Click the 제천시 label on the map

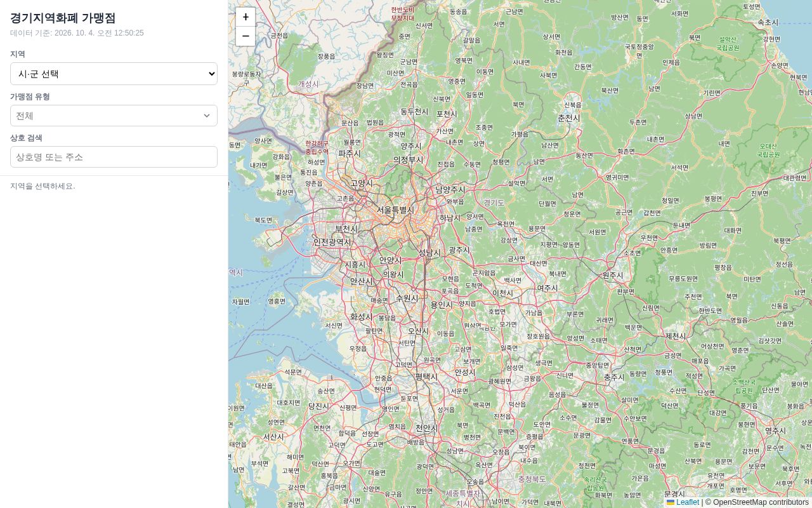(676, 335)
